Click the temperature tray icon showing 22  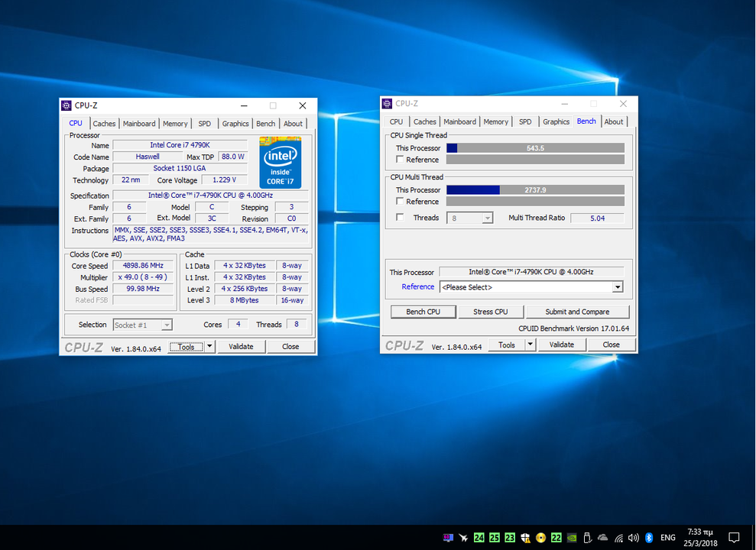(556, 538)
